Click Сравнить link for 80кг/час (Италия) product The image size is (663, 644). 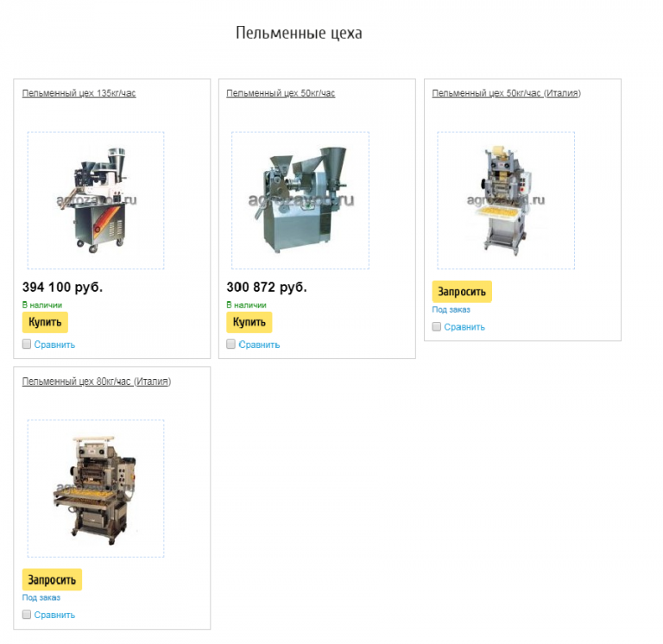click(x=54, y=615)
